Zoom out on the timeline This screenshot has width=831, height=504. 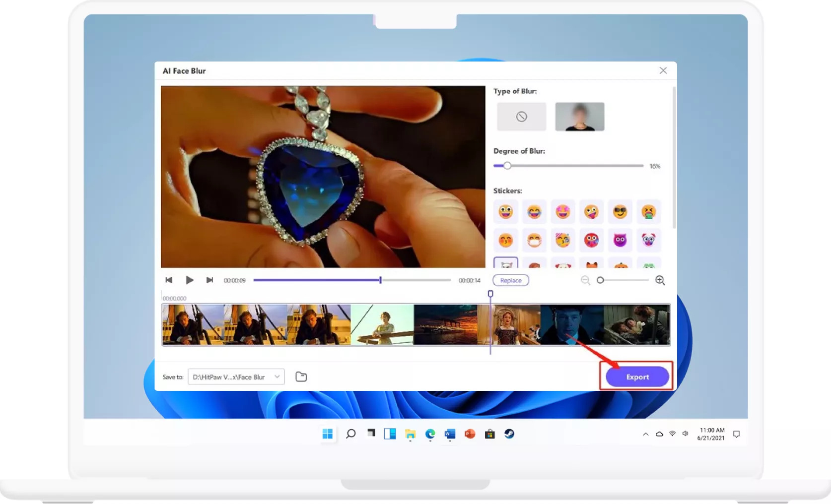[585, 280]
